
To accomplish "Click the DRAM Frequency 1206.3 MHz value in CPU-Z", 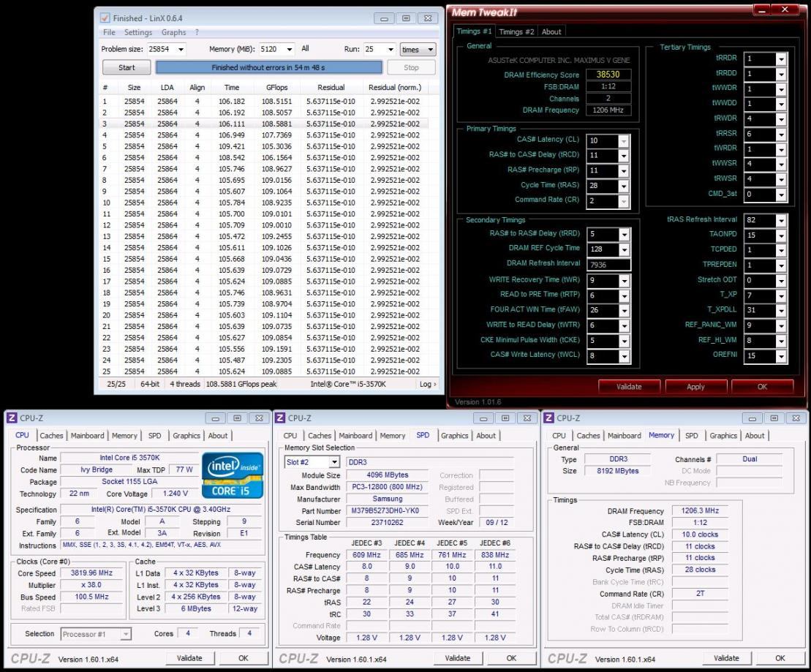I will click(x=700, y=510).
